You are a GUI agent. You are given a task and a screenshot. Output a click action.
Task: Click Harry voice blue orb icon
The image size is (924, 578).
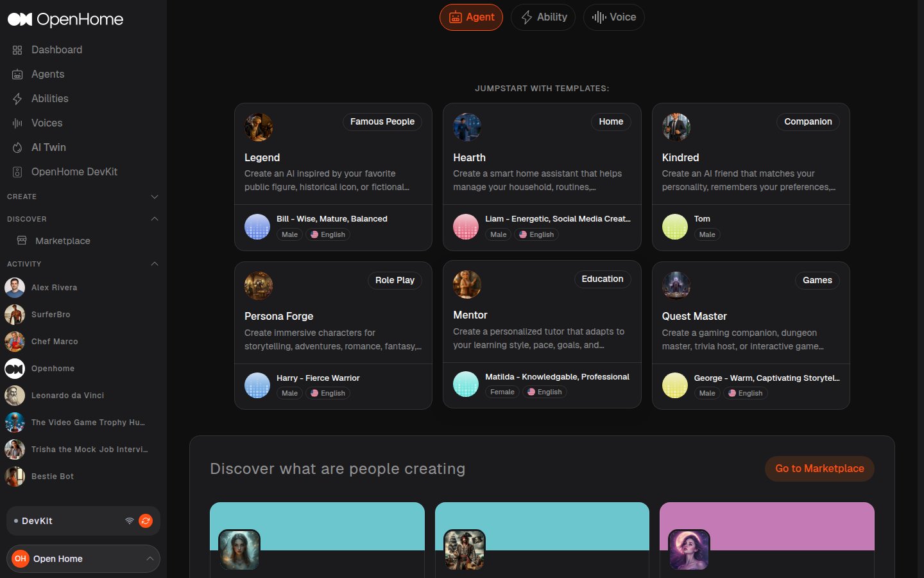[x=257, y=385]
